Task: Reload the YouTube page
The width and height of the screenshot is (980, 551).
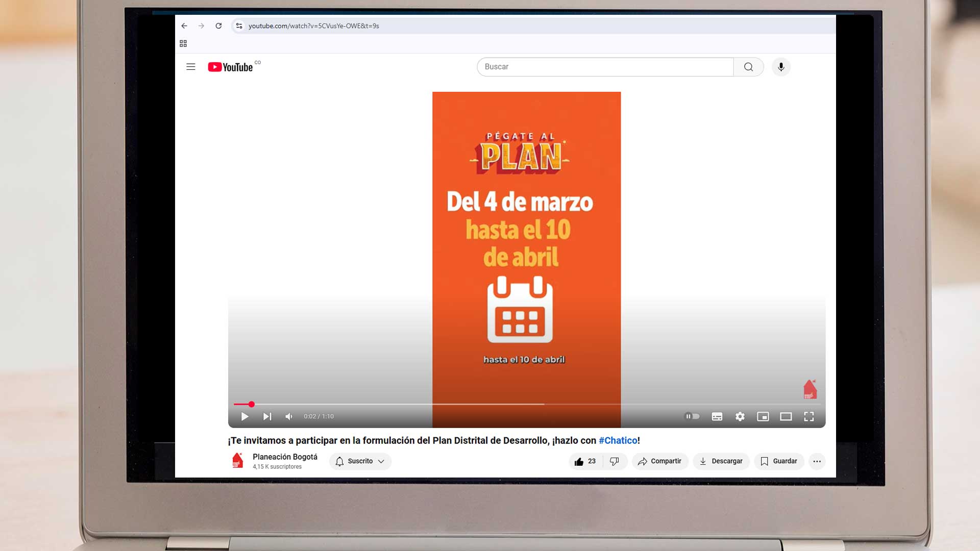Action: point(218,26)
